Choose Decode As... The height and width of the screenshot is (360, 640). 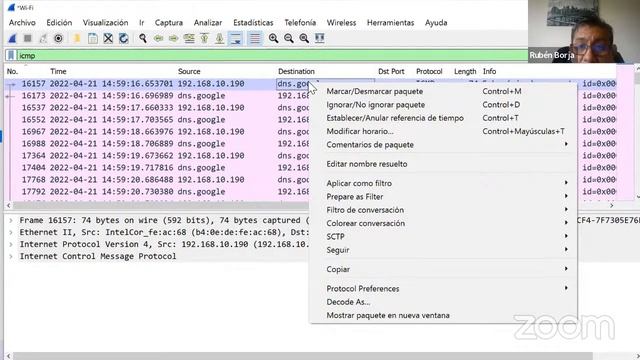[x=443, y=302]
